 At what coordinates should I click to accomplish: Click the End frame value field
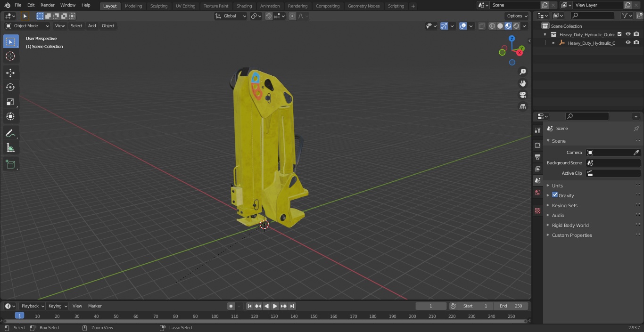[x=511, y=306]
